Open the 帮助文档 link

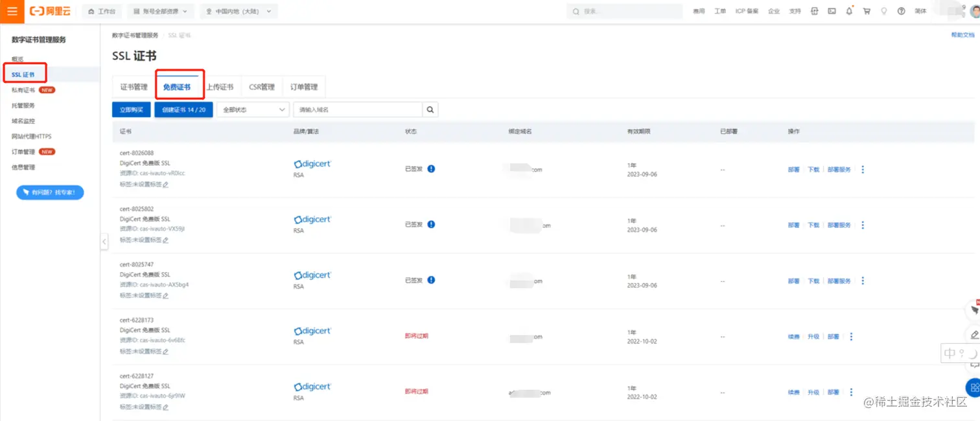962,35
